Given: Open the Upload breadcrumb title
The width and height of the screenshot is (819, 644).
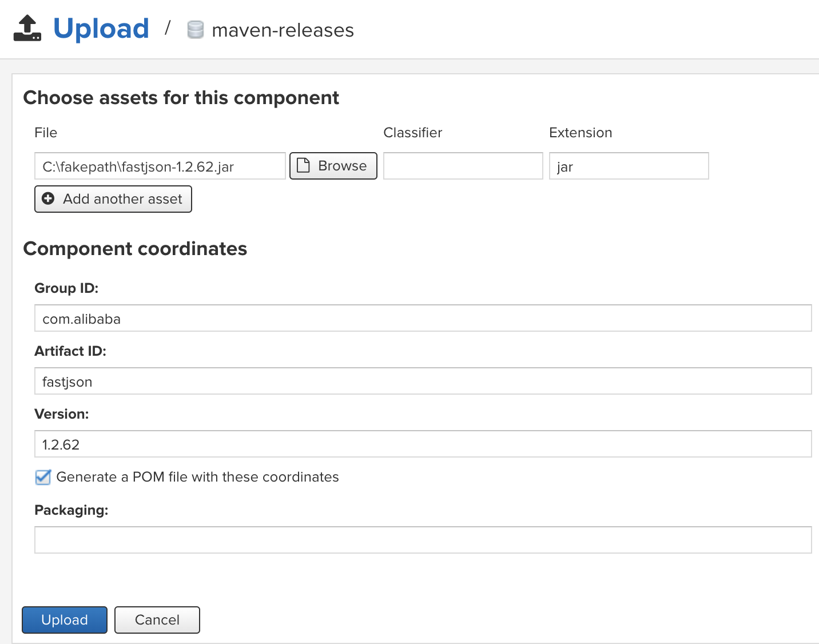Looking at the screenshot, I should (101, 29).
